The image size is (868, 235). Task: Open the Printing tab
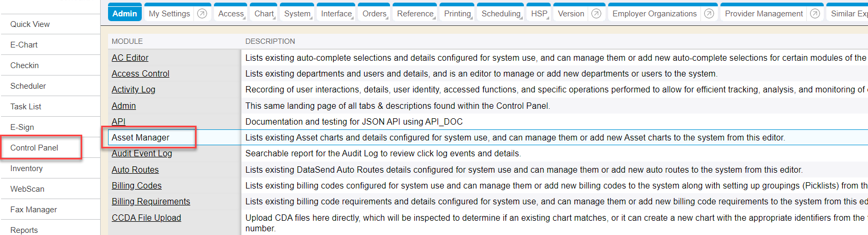[x=457, y=14]
